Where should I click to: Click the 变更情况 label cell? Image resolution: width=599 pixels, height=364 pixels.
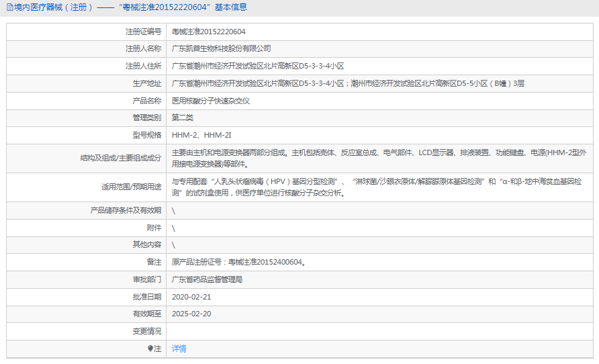(x=146, y=331)
